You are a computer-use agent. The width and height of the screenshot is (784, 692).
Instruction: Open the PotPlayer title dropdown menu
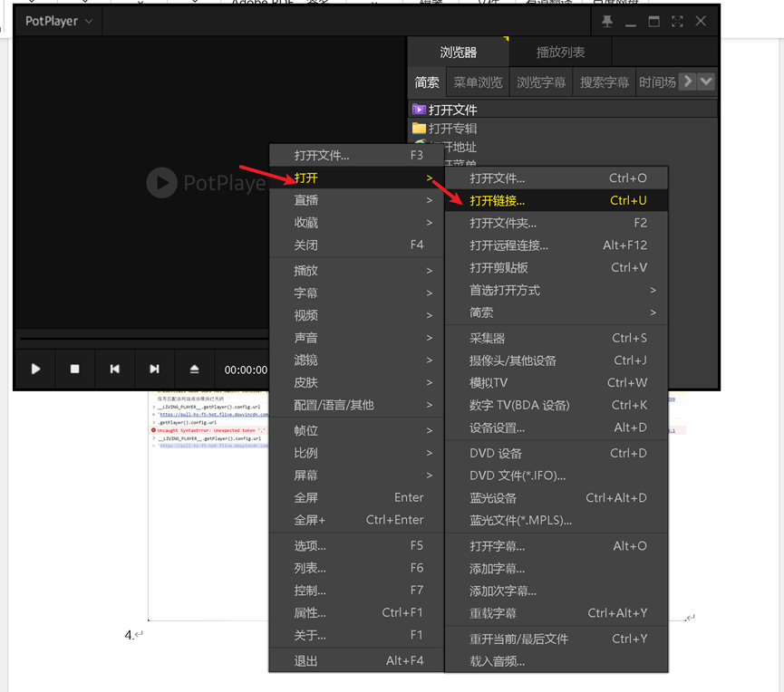coord(59,21)
